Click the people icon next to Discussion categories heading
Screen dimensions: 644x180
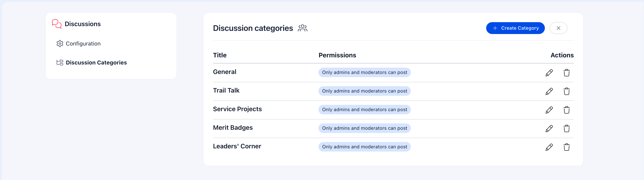coord(303,28)
